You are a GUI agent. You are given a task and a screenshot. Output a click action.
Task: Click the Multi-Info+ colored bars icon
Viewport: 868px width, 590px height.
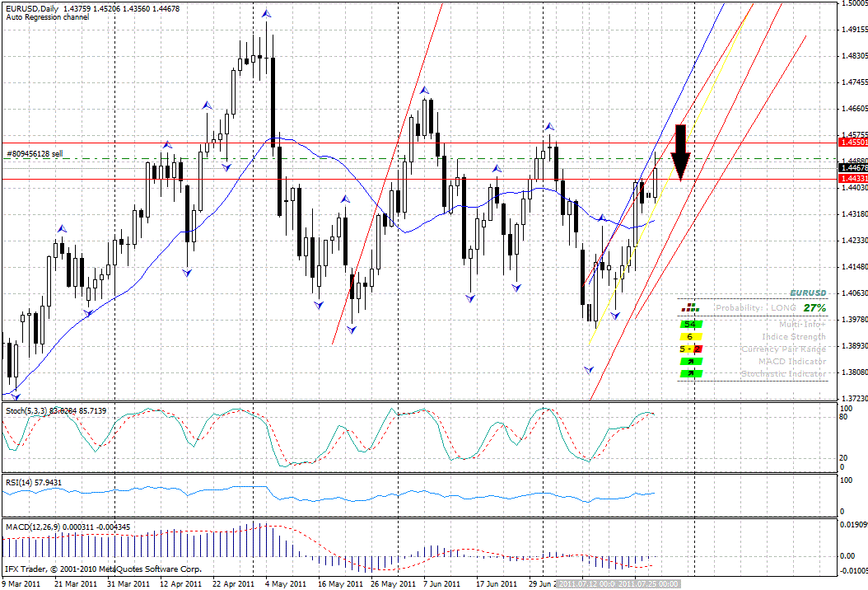click(x=689, y=307)
